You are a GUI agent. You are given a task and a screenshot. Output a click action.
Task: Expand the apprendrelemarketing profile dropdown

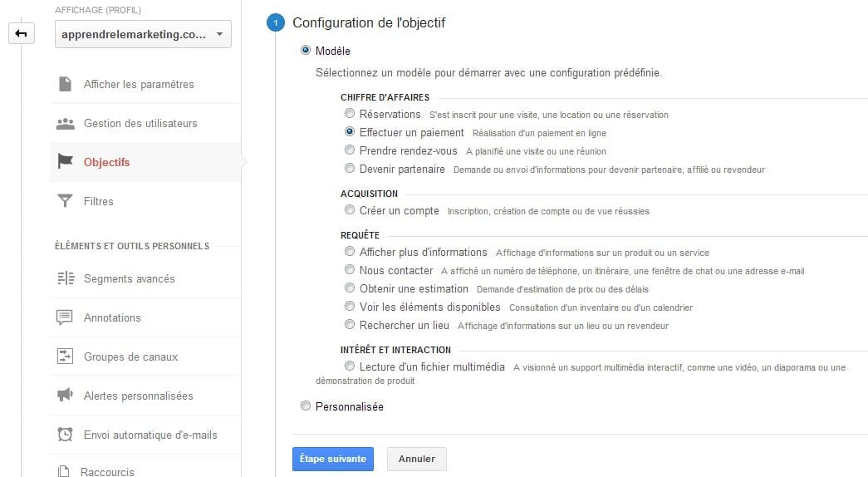[143, 34]
